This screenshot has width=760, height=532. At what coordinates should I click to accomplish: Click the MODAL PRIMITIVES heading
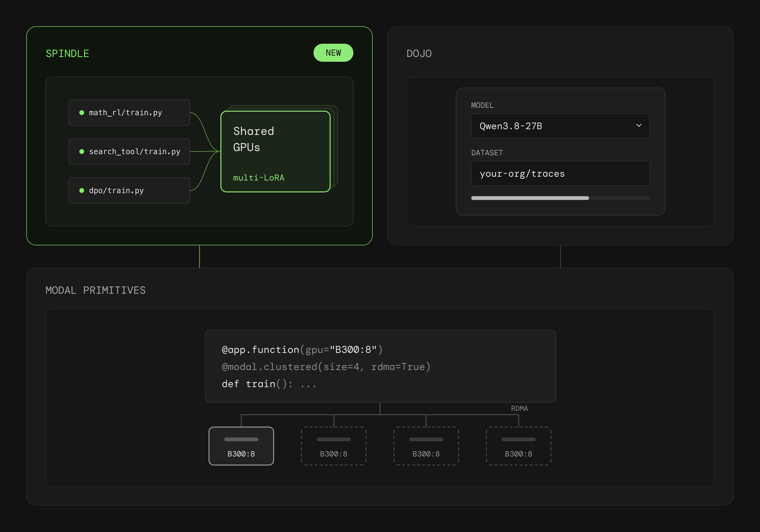click(95, 290)
